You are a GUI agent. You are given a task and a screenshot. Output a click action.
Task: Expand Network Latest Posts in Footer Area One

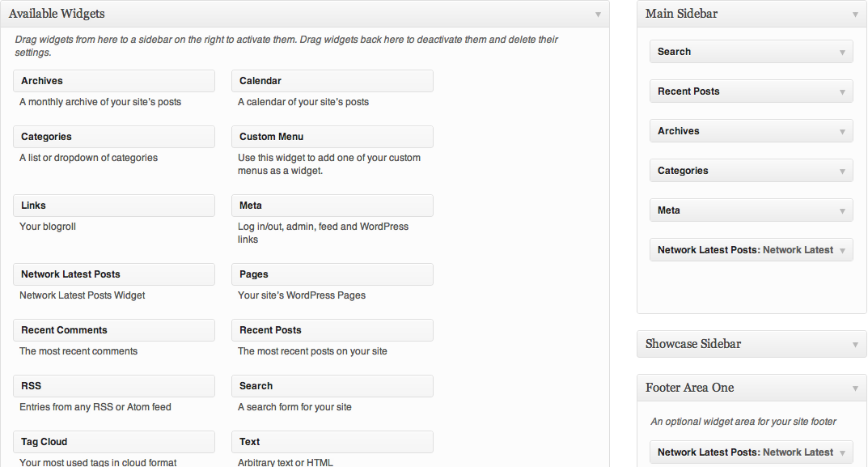[x=842, y=453]
